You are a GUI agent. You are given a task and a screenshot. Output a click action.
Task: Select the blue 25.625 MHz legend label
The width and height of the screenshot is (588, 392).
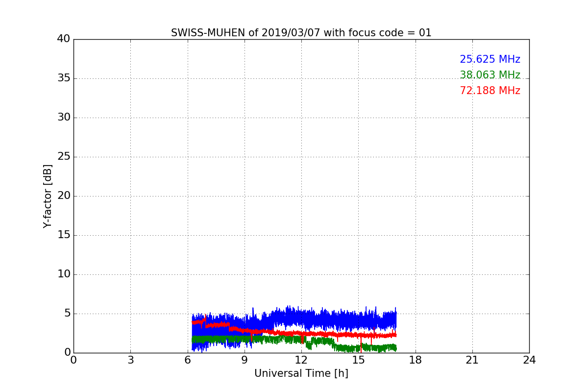coord(490,59)
